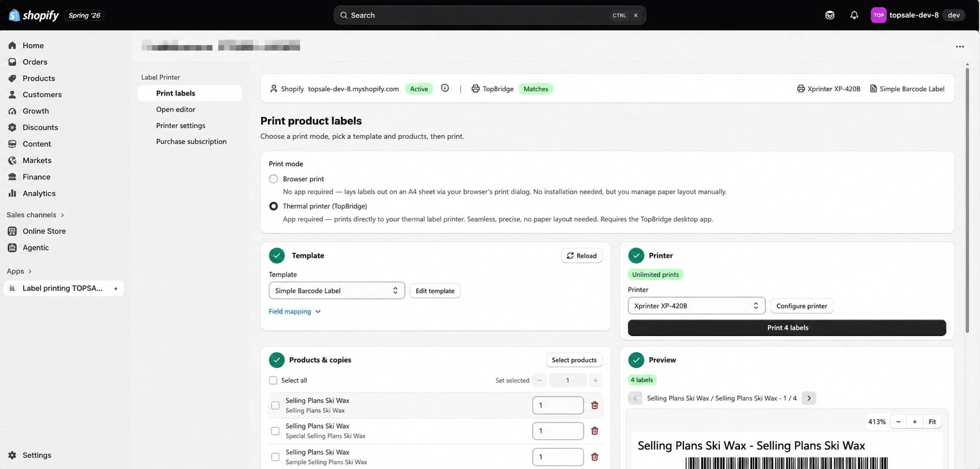Click the pin icon beside Label printing app
Screen dimensions: 980x469
tap(116, 289)
